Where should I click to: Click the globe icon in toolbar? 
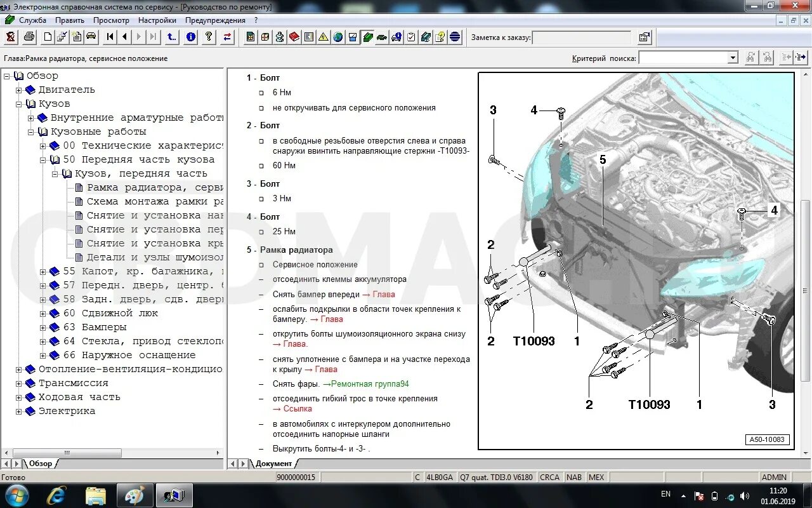coord(338,37)
